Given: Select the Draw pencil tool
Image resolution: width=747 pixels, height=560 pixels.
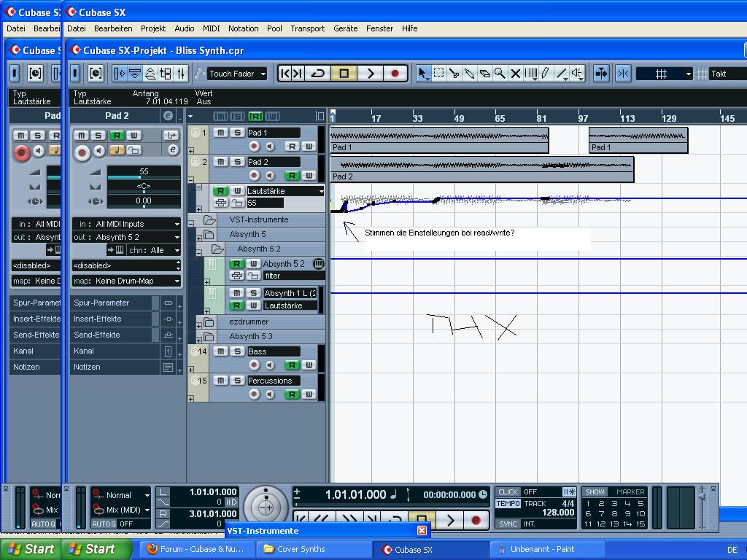Looking at the screenshot, I should coord(546,74).
